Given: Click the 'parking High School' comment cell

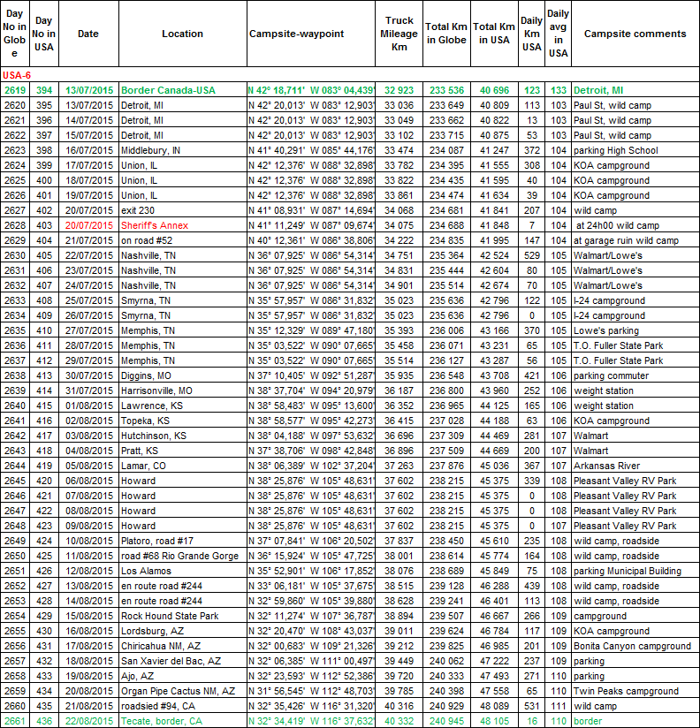Looking at the screenshot, I should 616,150.
